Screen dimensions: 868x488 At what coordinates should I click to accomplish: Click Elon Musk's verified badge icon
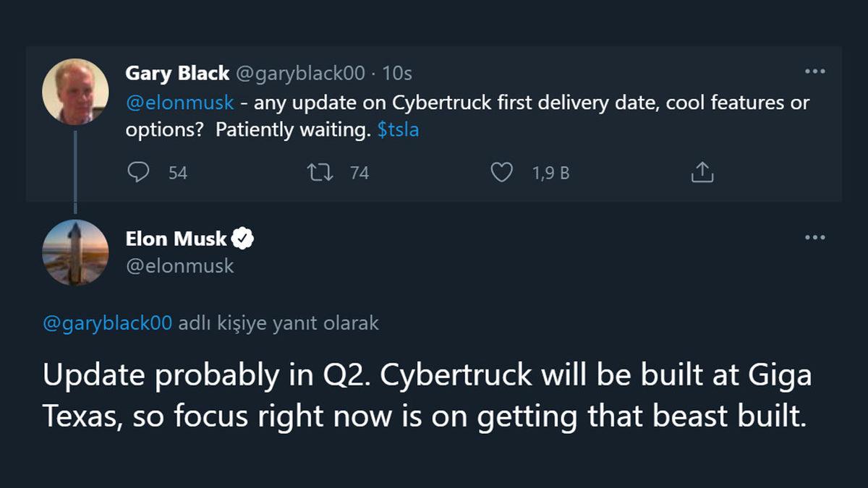244,236
